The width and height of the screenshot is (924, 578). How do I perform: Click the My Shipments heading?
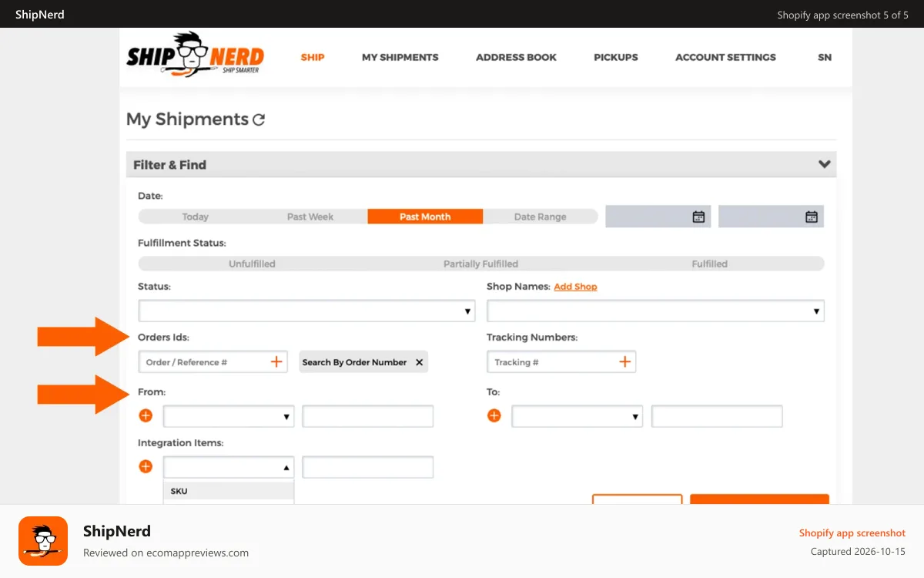(187, 119)
